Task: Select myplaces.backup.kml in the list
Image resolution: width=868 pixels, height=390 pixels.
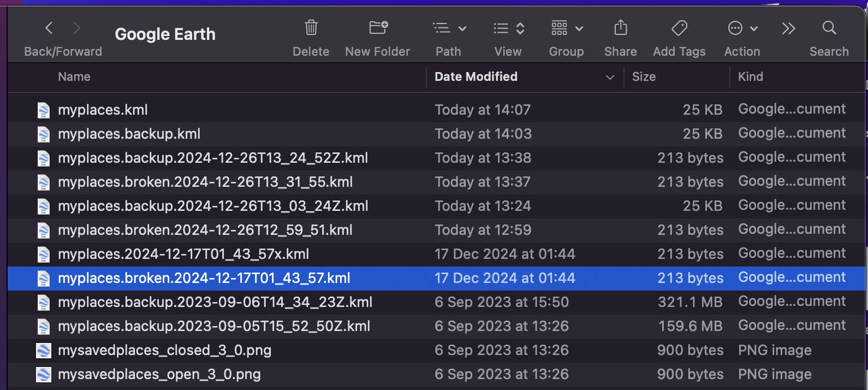Action: point(129,134)
